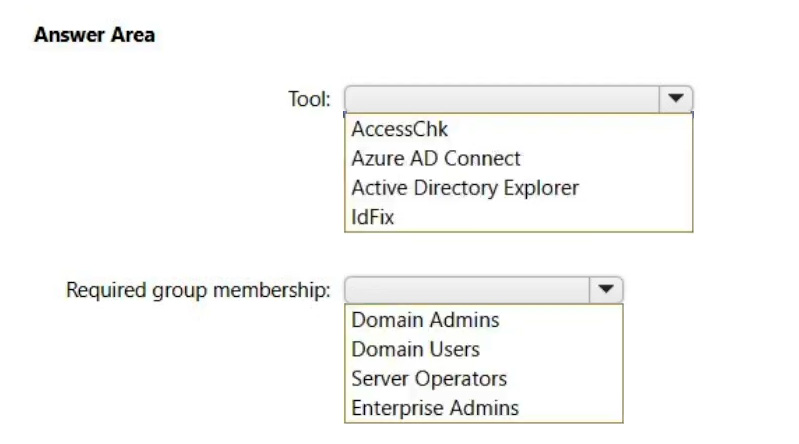Screen dimensions: 799x444
Task: Click the empty Tool combo box field
Action: tap(502, 99)
